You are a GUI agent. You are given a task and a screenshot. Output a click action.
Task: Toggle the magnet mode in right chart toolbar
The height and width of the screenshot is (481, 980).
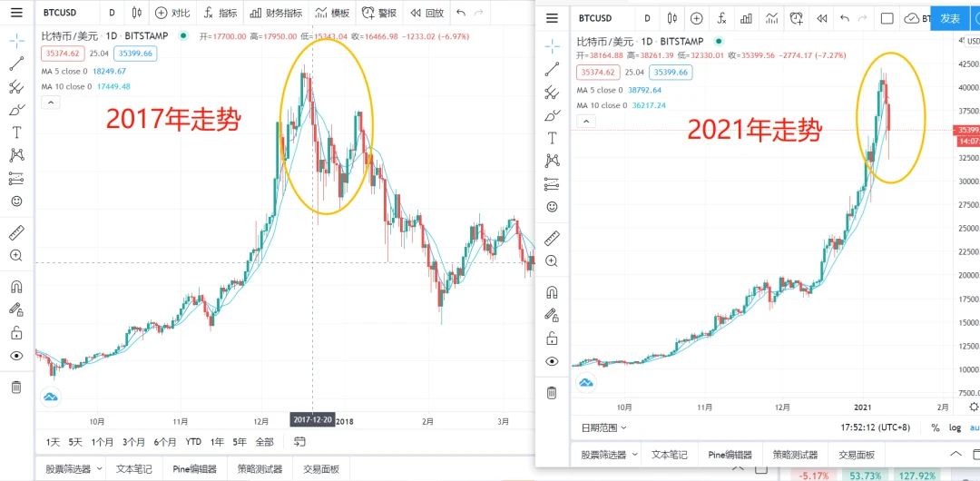click(552, 292)
